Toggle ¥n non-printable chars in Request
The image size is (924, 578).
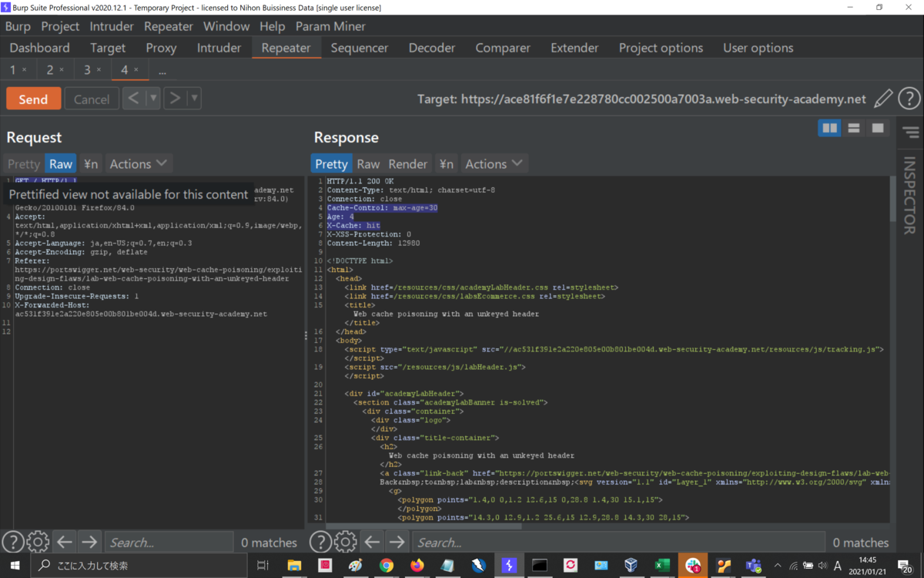tap(91, 163)
